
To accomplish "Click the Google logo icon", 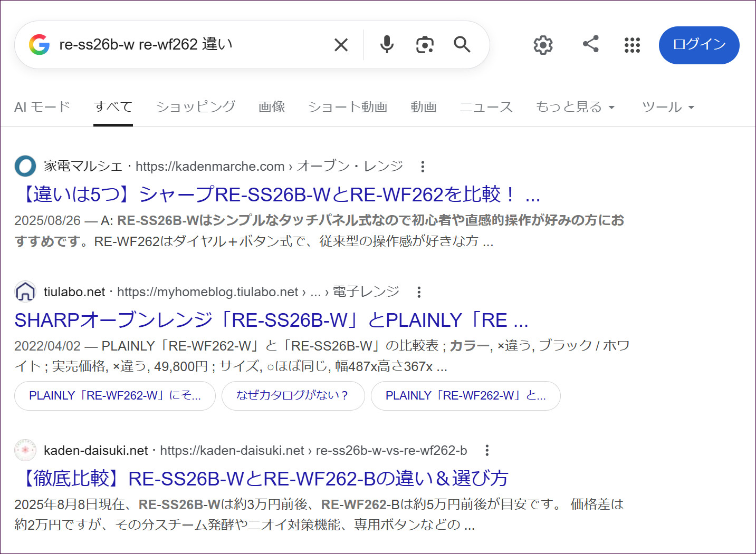I will [40, 45].
